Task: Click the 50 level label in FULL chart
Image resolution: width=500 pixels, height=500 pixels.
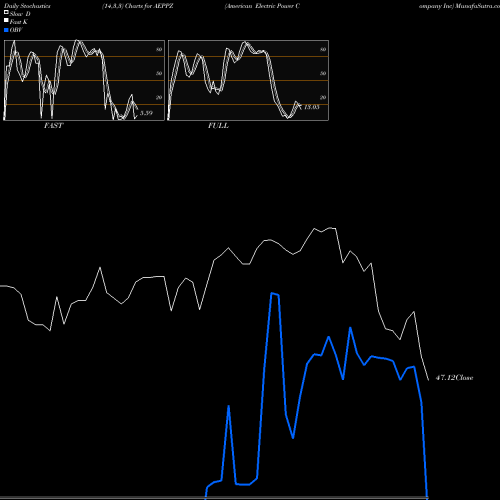Action: pos(323,73)
